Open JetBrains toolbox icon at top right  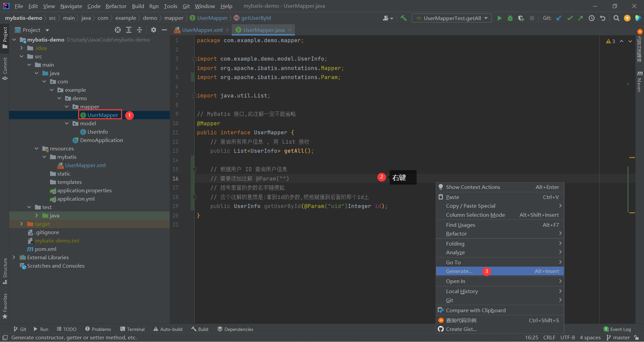tap(638, 18)
